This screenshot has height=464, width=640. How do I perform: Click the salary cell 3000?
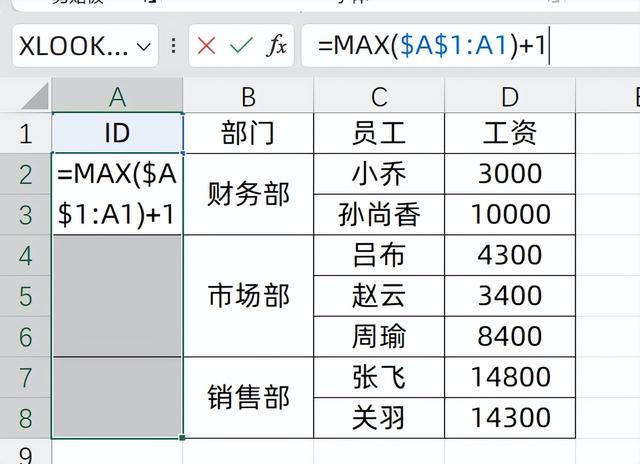[x=510, y=174]
